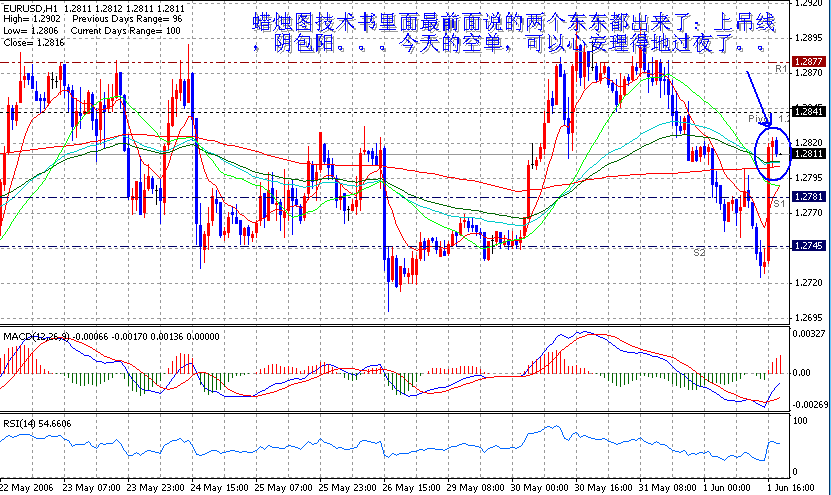This screenshot has width=831, height=495.
Task: Click the 1.2695 price axis value
Action: pos(809,318)
